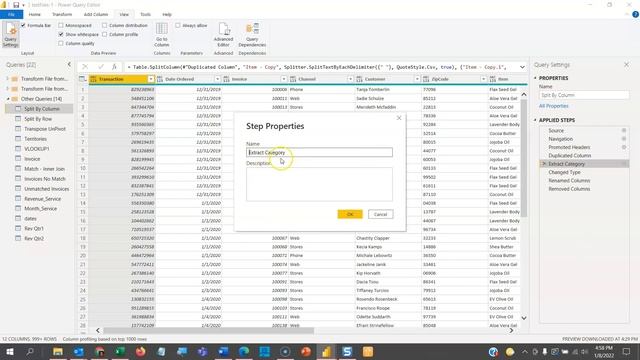Open ZipCode column filter dropdown
The image size is (640, 360).
[483, 79]
